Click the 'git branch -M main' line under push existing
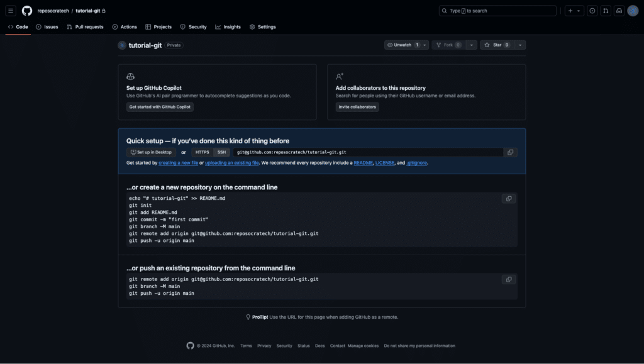 tap(155, 286)
